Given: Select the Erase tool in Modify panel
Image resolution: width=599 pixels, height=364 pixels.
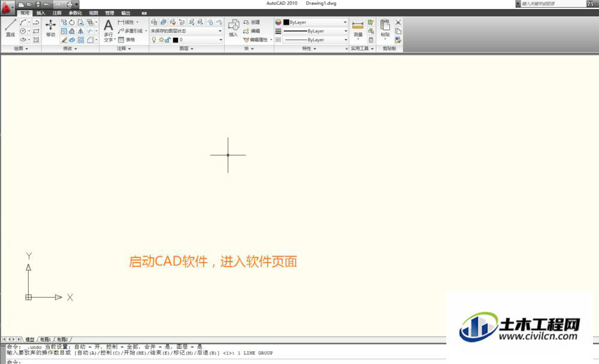Looking at the screenshot, I should [64, 40].
